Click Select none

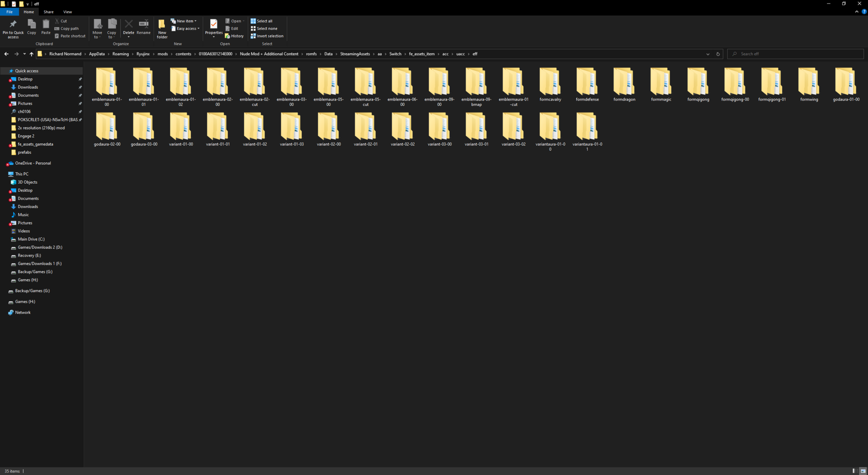pyautogui.click(x=264, y=28)
